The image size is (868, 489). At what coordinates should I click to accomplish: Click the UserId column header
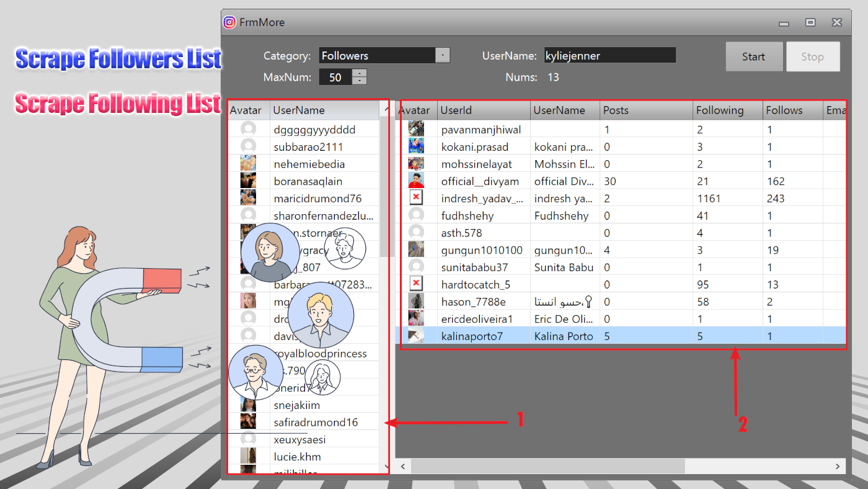point(484,110)
